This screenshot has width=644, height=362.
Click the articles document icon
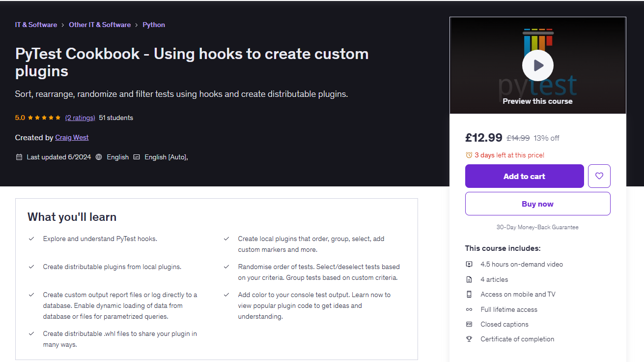coord(469,279)
